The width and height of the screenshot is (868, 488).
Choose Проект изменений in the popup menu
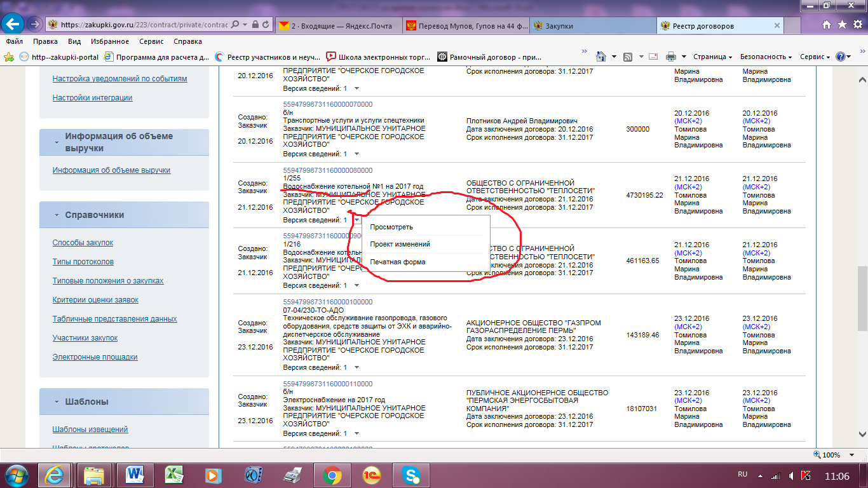pyautogui.click(x=400, y=244)
